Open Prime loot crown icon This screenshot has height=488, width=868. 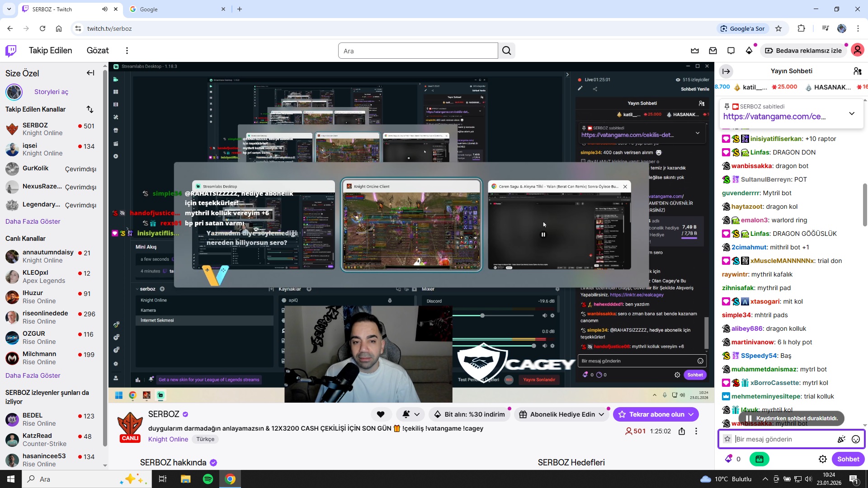[695, 51]
